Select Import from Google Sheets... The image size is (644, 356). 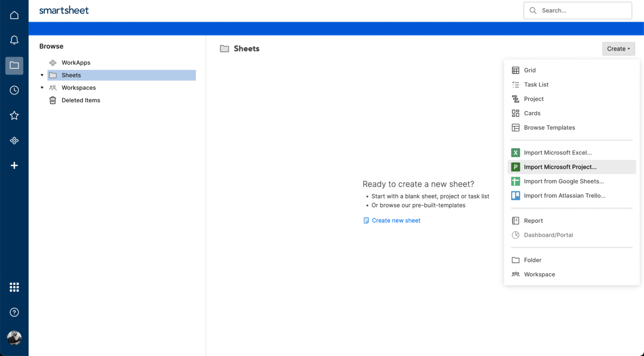(x=572, y=181)
